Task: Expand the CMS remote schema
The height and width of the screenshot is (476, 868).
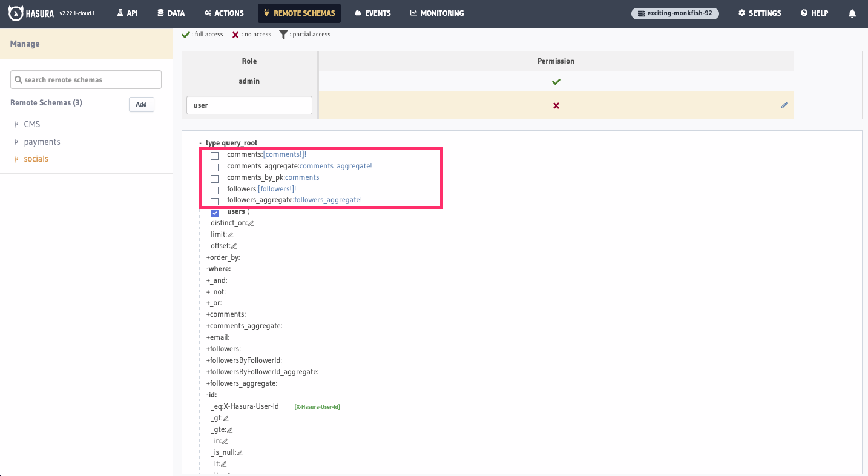Action: (17, 124)
